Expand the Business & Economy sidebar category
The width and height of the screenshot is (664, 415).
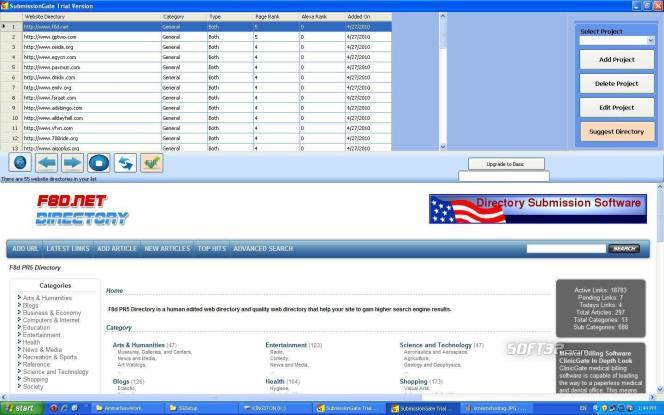click(x=51, y=312)
